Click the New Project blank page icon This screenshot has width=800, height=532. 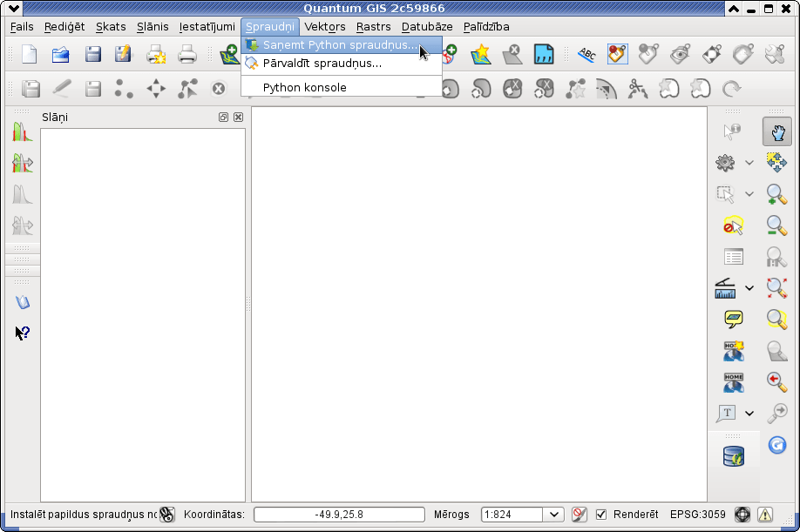click(29, 54)
